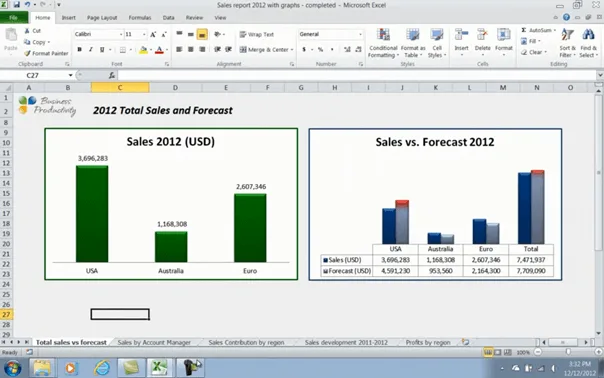Click Merge & Center button
604x378 pixels.
pyautogui.click(x=264, y=49)
